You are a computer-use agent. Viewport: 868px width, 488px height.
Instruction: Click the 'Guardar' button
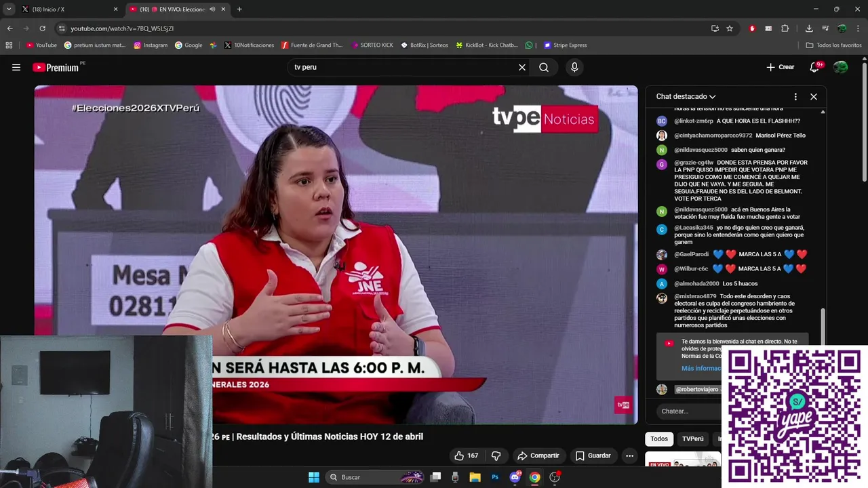pyautogui.click(x=593, y=455)
